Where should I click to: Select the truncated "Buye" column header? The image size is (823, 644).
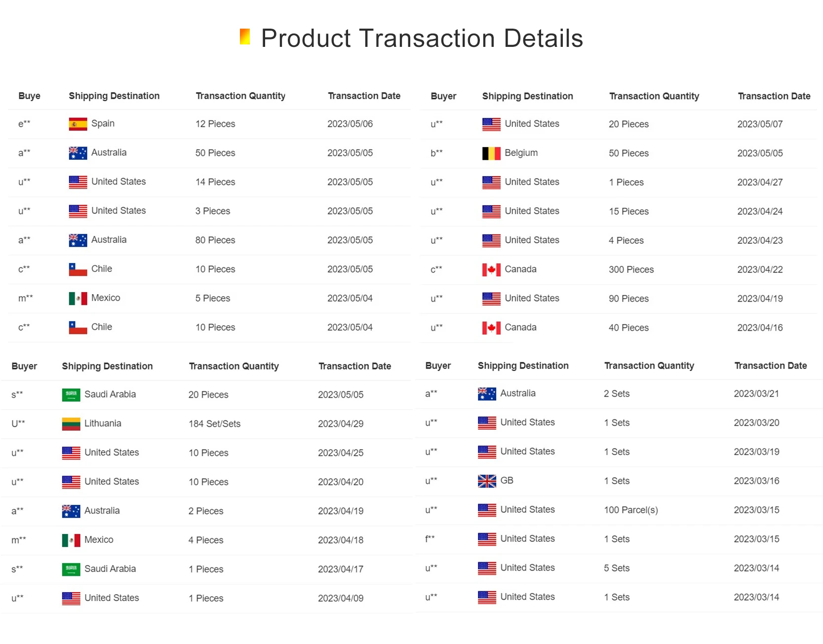click(x=29, y=96)
